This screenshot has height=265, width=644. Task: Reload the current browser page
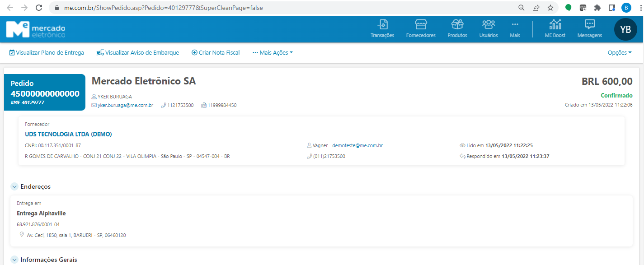39,8
